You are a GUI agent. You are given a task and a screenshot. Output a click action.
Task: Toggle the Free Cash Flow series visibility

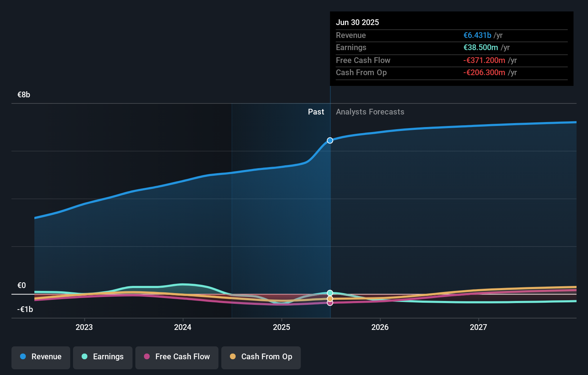[x=177, y=357]
